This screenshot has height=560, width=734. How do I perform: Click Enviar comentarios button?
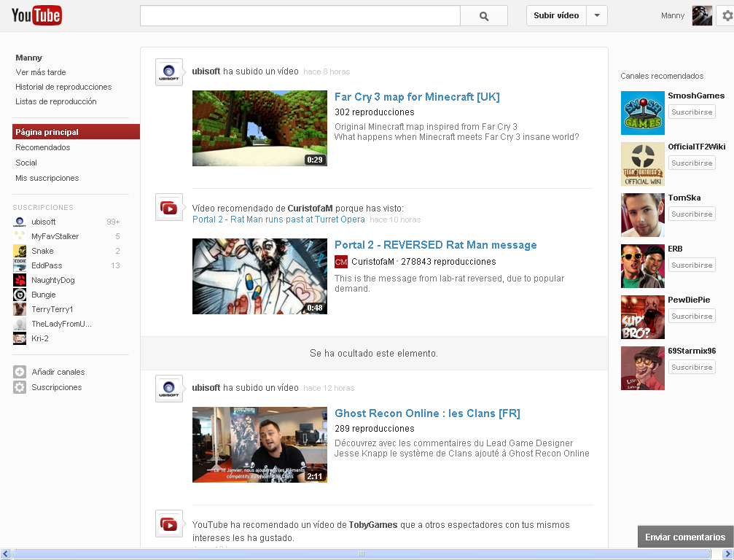pyautogui.click(x=685, y=537)
